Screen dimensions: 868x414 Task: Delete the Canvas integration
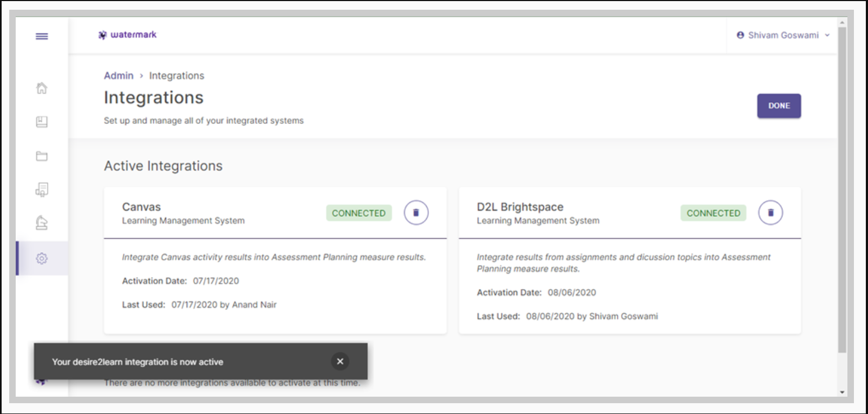tap(416, 213)
